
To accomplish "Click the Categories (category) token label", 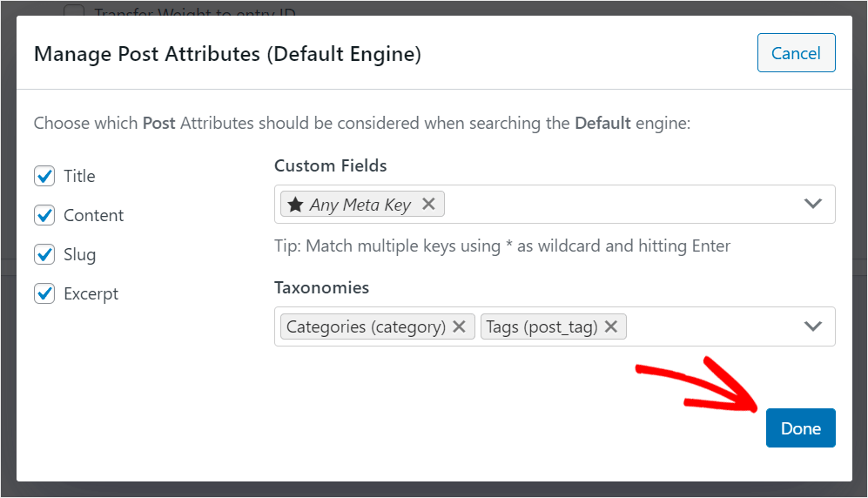I will (x=366, y=327).
